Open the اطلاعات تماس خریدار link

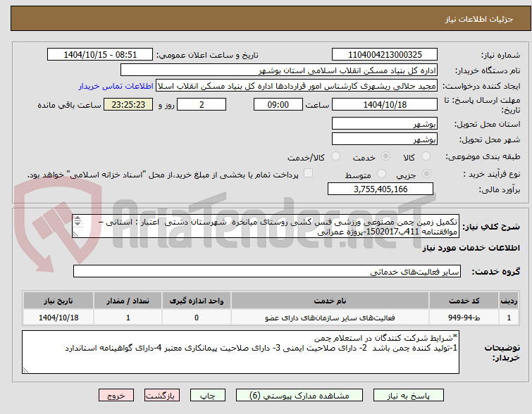pos(116,86)
